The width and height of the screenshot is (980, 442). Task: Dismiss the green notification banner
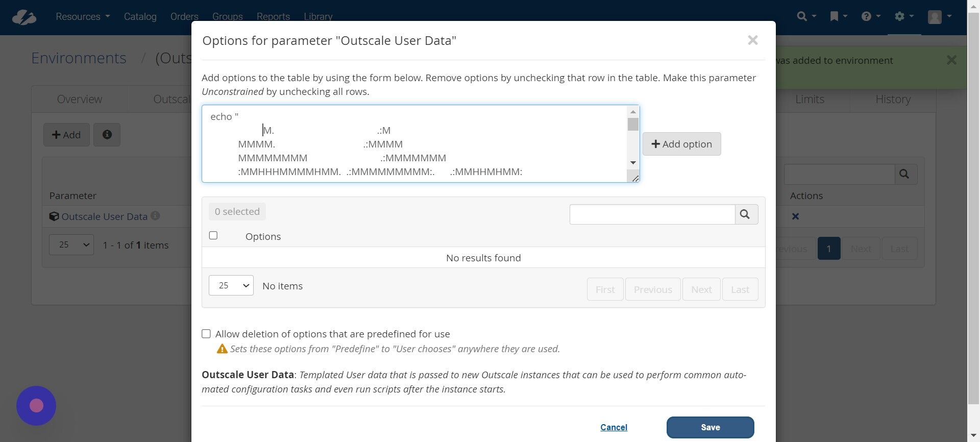pos(951,60)
